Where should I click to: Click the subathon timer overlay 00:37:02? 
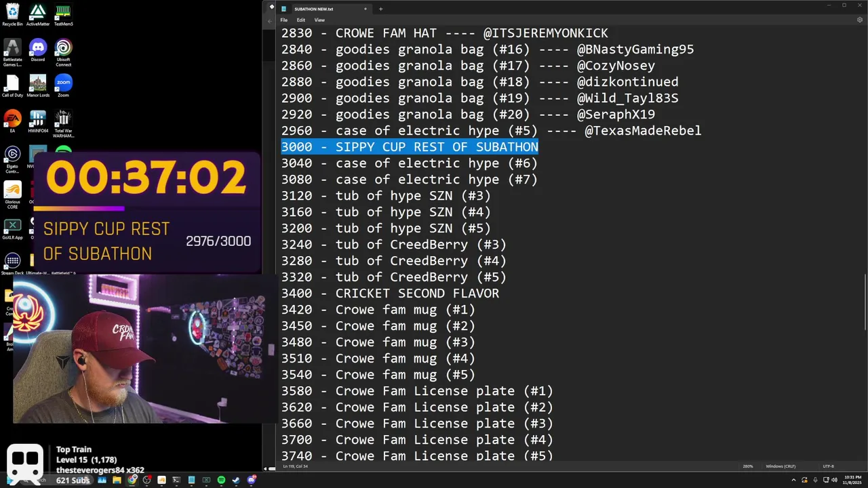point(146,178)
